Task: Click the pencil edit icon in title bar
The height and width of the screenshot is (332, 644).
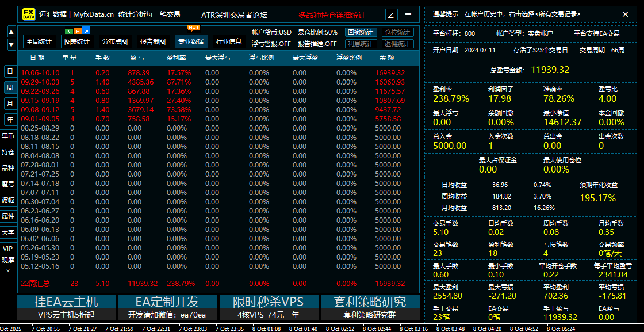Action: 392,15
